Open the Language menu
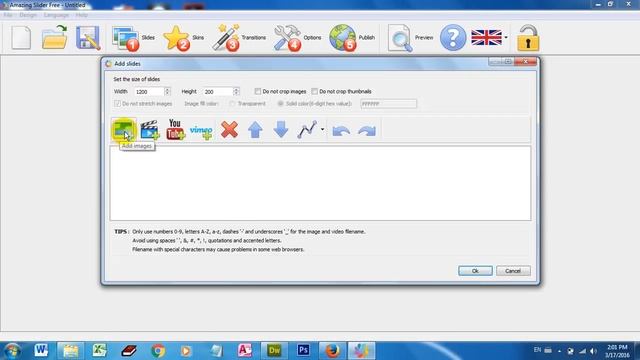The width and height of the screenshot is (640, 360). click(x=56, y=15)
